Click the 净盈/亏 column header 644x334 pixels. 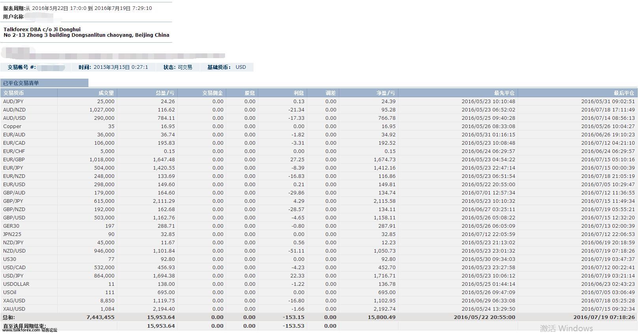pyautogui.click(x=386, y=93)
